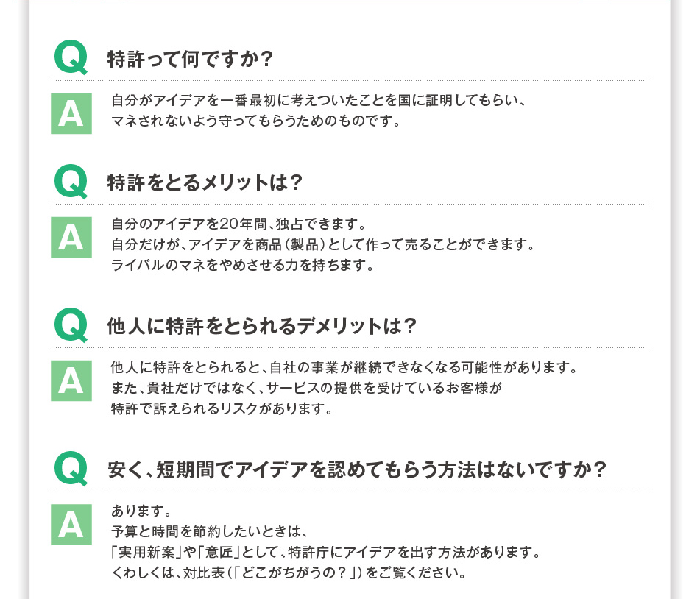Click the line ライバルのマネをやめさせる力を持ちます。
This screenshot has width=700, height=599.
click(242, 265)
